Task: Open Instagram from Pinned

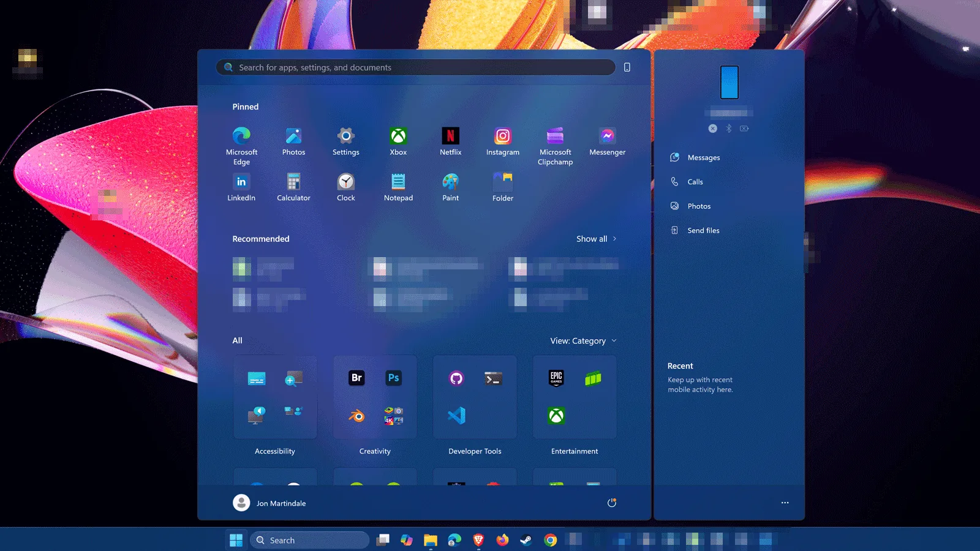Action: [x=503, y=141]
